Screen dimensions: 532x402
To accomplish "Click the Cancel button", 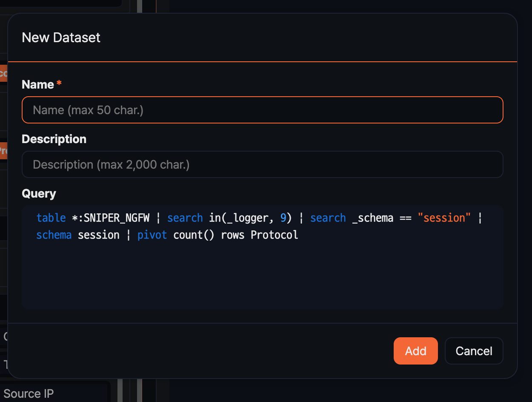I will click(x=474, y=351).
